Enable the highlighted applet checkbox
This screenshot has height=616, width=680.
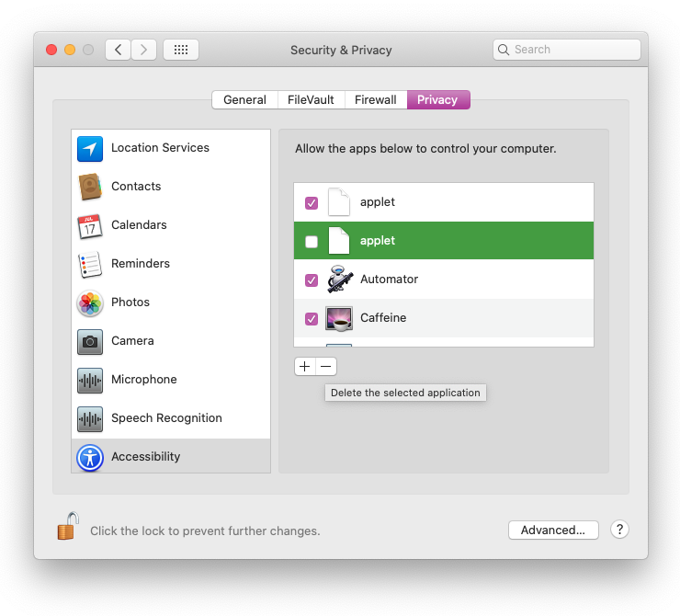pos(312,241)
